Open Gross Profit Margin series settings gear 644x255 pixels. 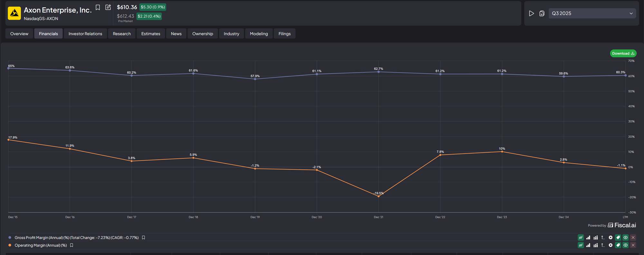pos(611,238)
